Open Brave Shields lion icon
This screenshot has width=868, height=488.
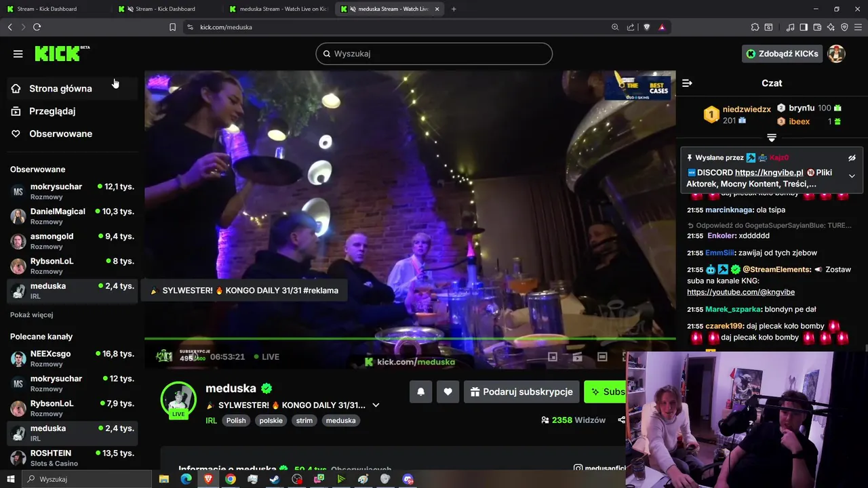646,27
